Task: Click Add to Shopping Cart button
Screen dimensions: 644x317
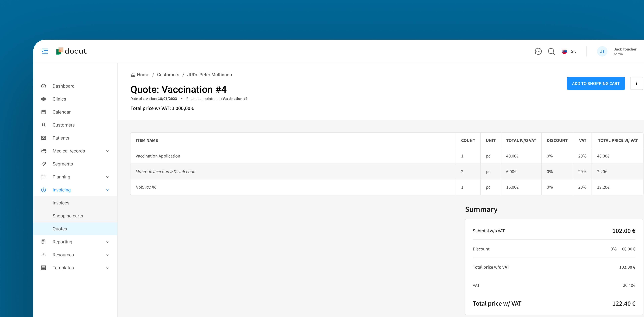Action: pyautogui.click(x=596, y=84)
